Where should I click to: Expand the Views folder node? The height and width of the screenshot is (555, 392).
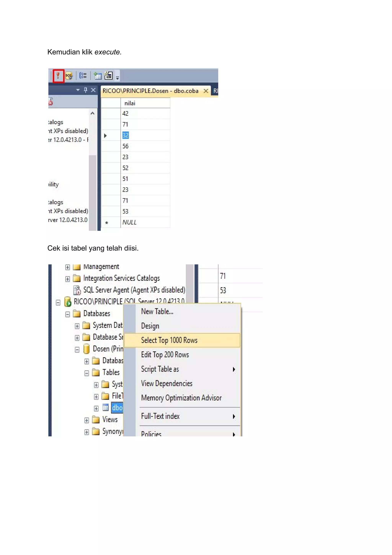(87, 420)
